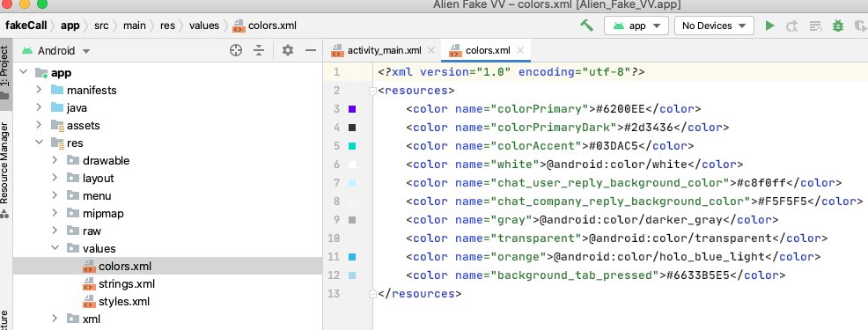Open the Android project view dropdown
Viewport: 868px width, 330px height.
tap(55, 50)
